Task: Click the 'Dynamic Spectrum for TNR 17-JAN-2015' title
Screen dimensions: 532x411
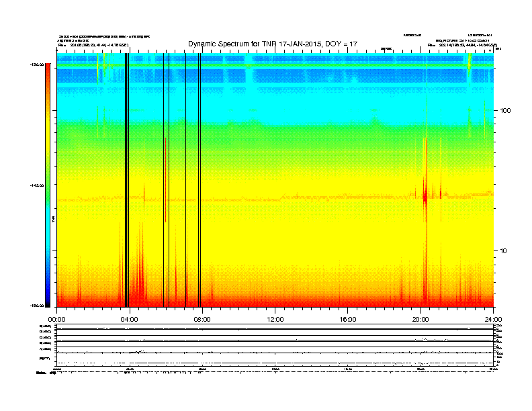Action: click(x=273, y=44)
